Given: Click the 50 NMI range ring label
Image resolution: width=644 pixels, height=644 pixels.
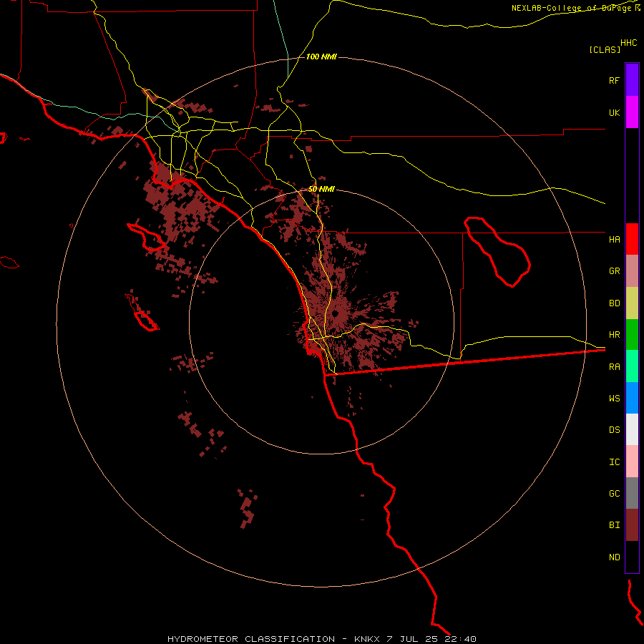Looking at the screenshot, I should tap(321, 190).
